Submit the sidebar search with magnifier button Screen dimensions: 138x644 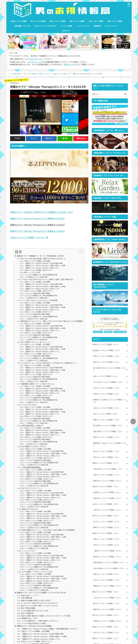125,94
